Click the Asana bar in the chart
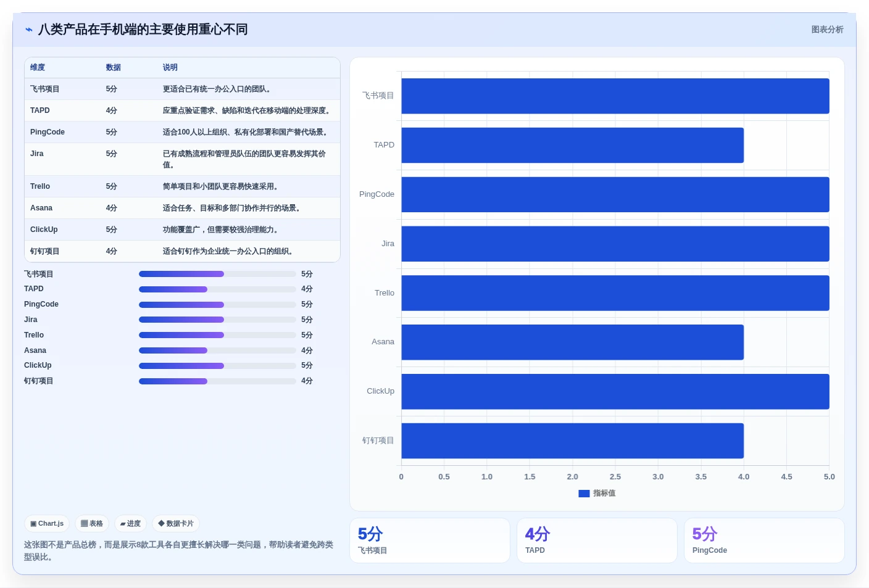 [x=573, y=342]
